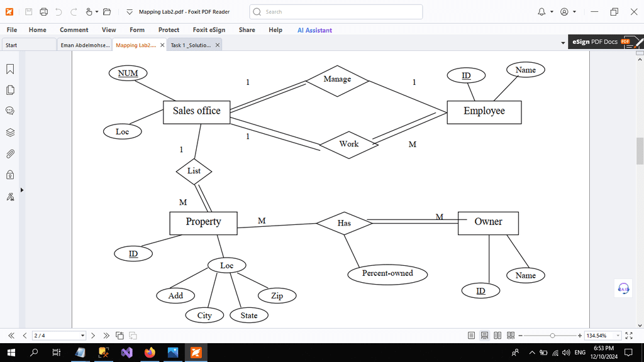
Task: Open the notifications bell
Action: tap(541, 12)
